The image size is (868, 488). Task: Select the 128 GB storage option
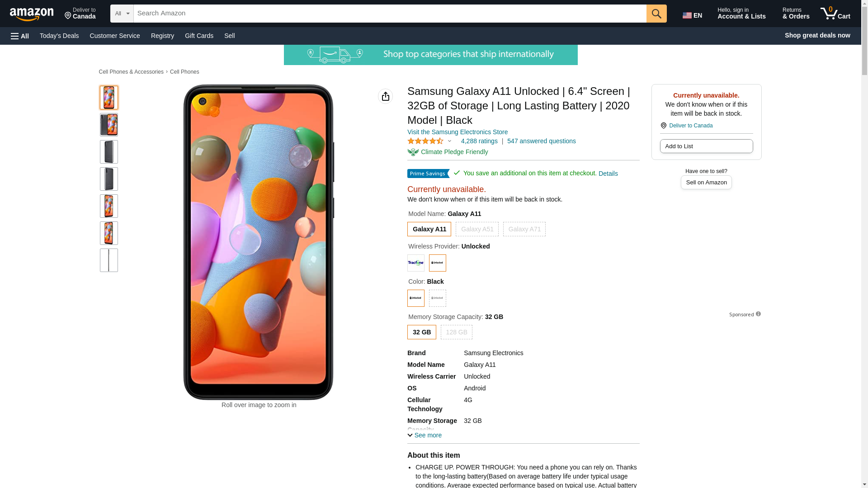click(456, 332)
